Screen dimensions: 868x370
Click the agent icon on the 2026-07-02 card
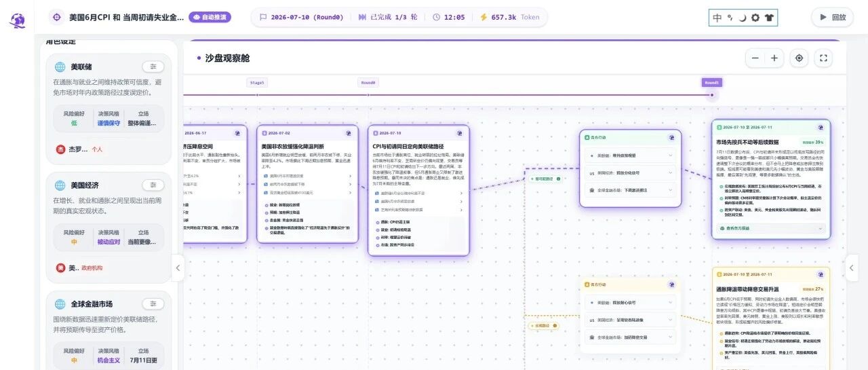(x=349, y=133)
